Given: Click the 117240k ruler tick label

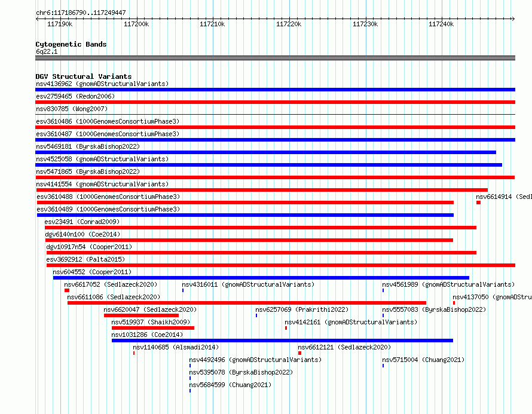Looking at the screenshot, I should (x=441, y=24).
